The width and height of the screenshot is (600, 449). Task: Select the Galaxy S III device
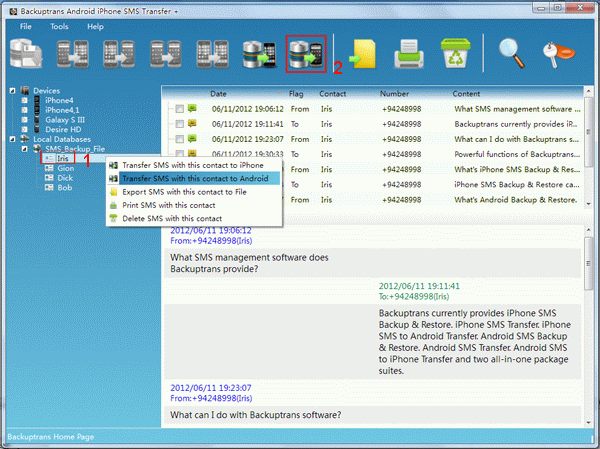pyautogui.click(x=65, y=120)
